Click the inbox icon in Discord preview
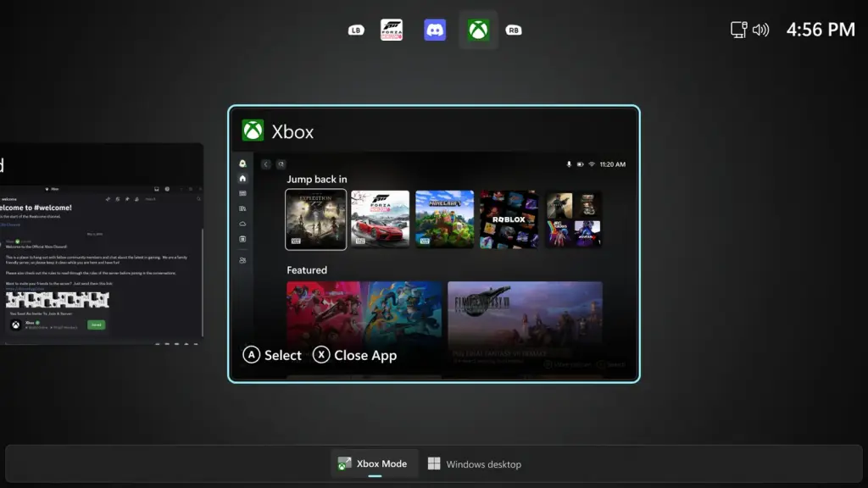Image resolution: width=868 pixels, height=488 pixels. click(x=157, y=189)
